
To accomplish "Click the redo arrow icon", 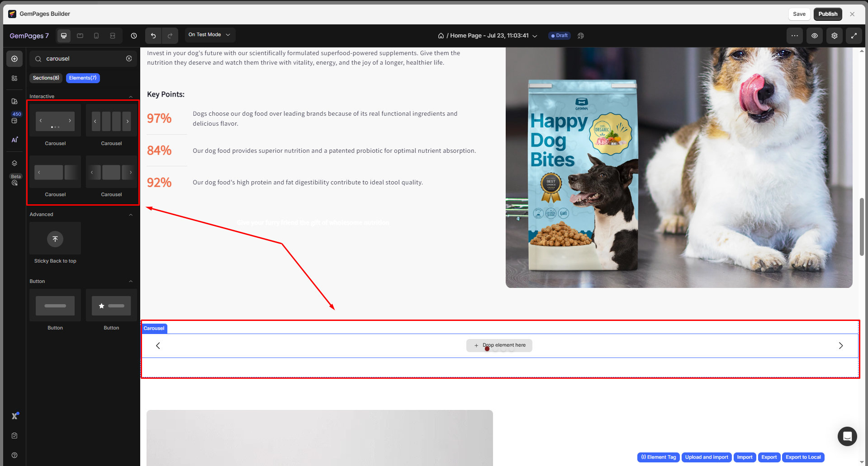I will click(x=170, y=36).
